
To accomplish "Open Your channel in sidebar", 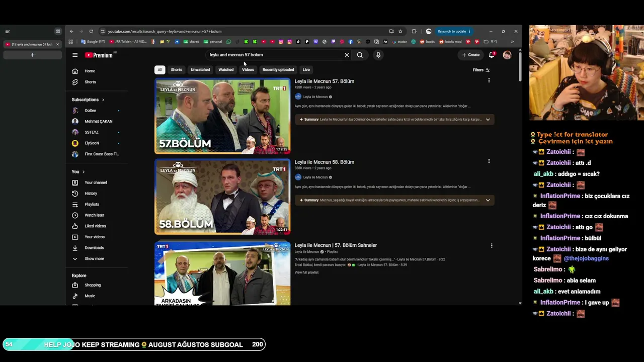I will tap(96, 183).
